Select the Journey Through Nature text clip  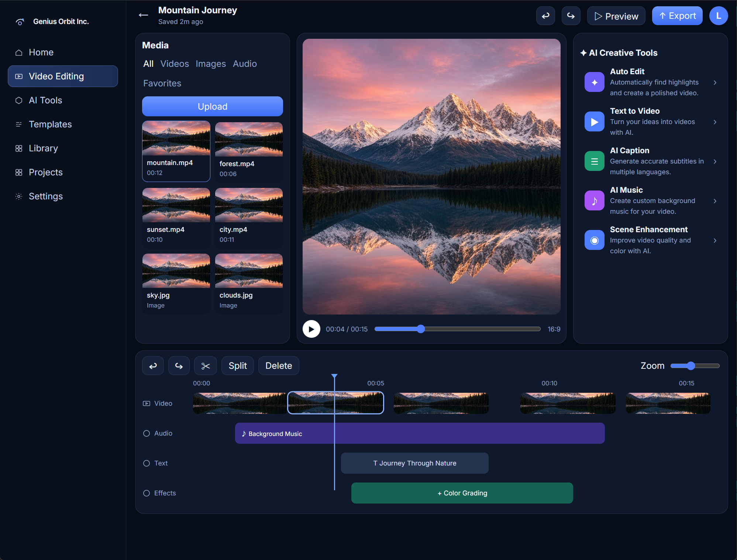pos(415,463)
